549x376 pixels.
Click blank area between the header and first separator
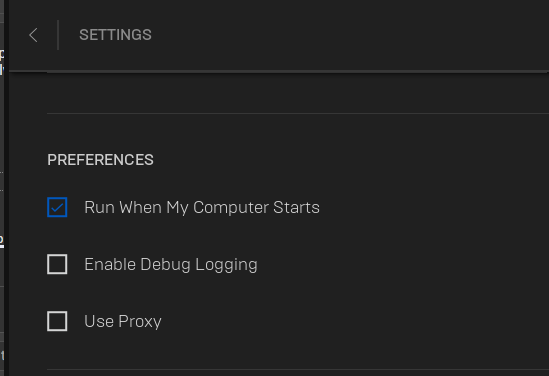(298, 93)
